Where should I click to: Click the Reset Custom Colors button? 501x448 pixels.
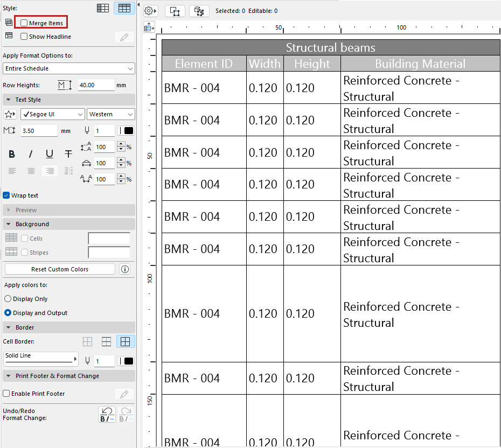click(60, 269)
